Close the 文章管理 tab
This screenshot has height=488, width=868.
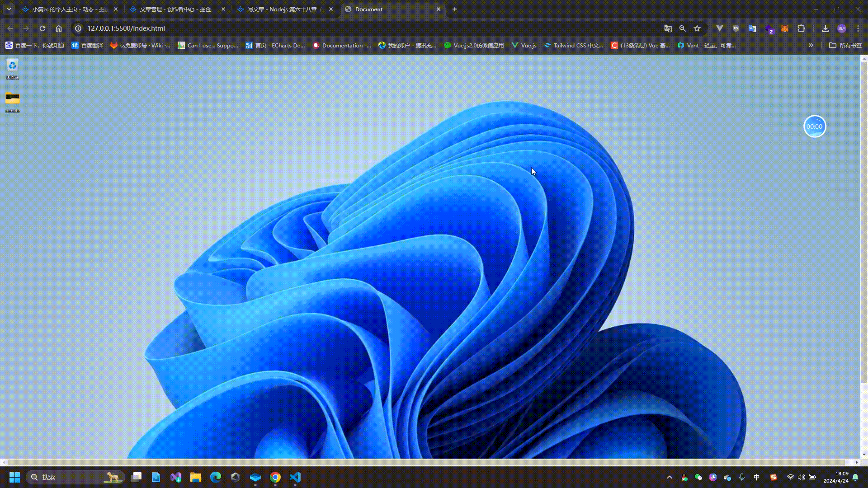[x=223, y=9]
